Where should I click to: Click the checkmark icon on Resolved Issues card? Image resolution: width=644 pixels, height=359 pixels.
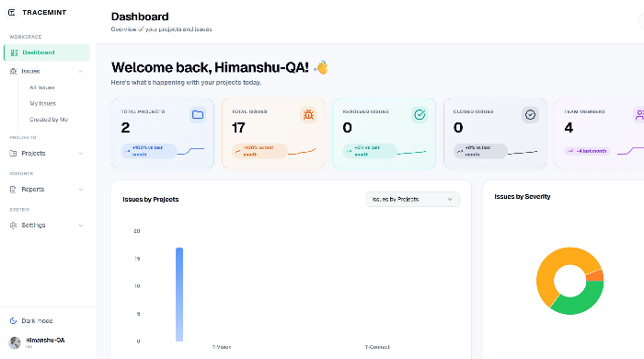pyautogui.click(x=420, y=114)
